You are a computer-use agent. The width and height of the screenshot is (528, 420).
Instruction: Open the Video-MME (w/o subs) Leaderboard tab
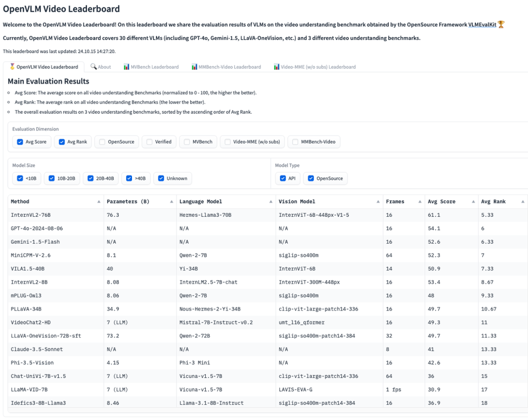(315, 67)
